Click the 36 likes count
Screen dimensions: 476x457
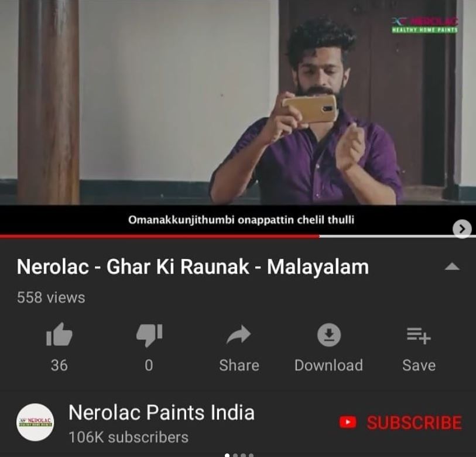click(59, 365)
